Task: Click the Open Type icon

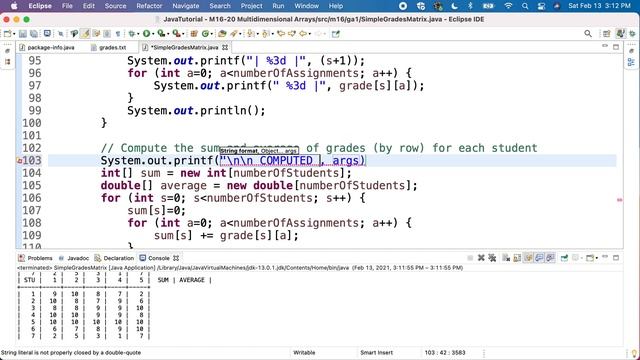Action: (x=222, y=34)
